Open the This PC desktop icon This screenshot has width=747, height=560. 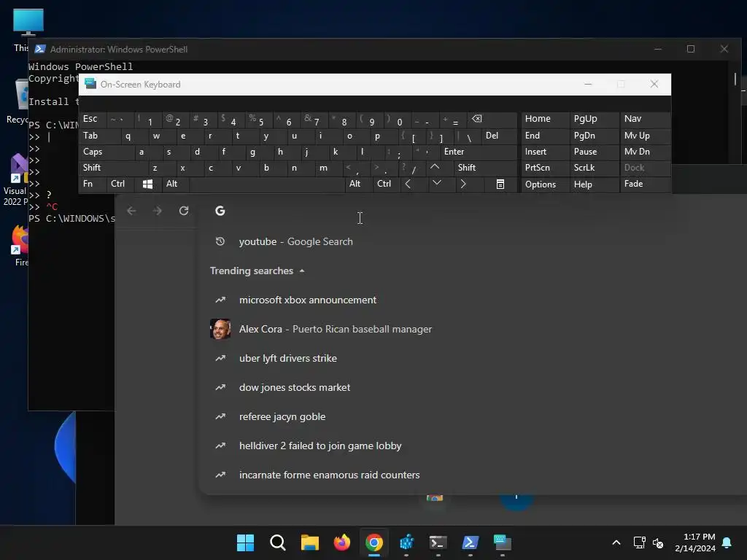pos(28,29)
